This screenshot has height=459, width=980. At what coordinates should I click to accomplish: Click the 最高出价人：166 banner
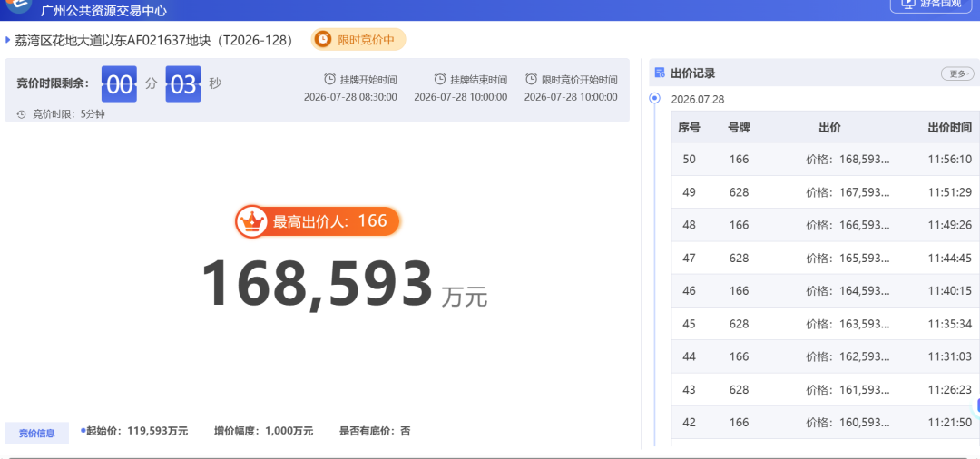(x=318, y=221)
